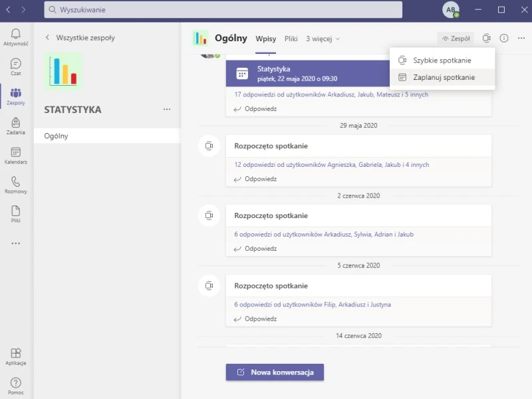Open Pomoc help icon

click(x=16, y=385)
